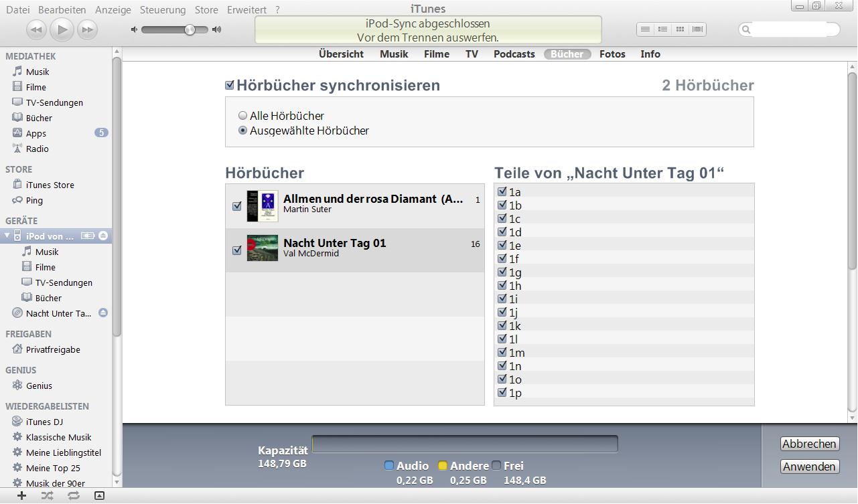Uncheck part 1h

click(x=502, y=285)
